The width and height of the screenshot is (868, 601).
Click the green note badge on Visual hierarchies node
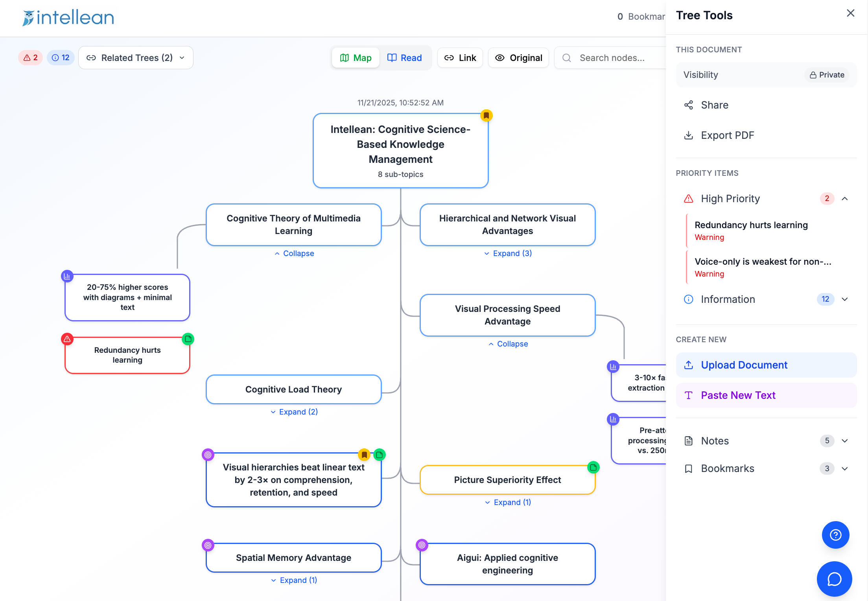coord(380,455)
